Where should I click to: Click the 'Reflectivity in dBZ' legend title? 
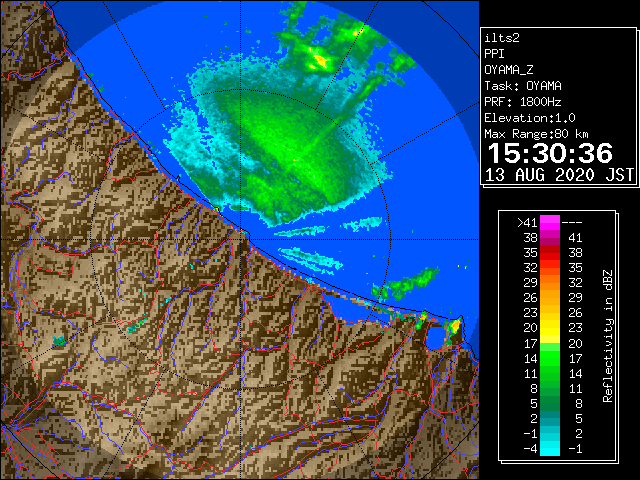[608, 336]
